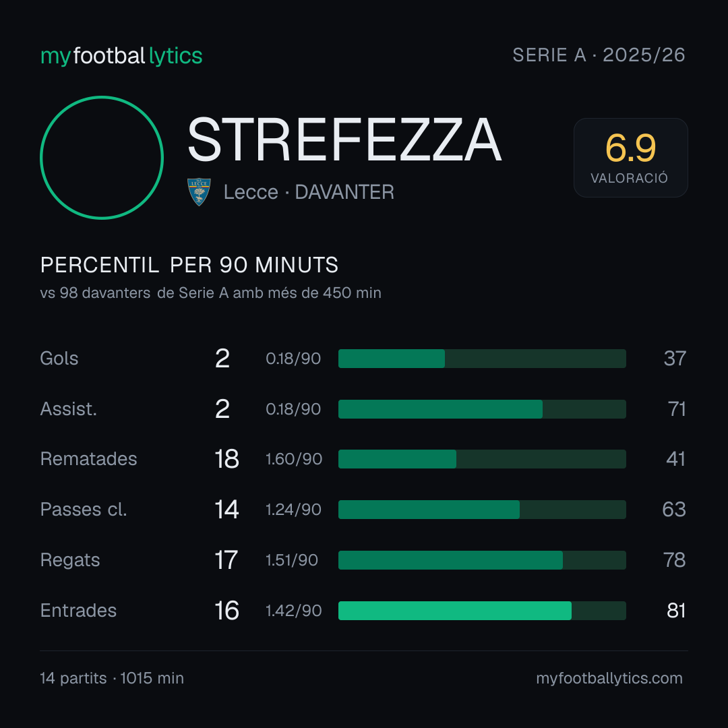Click the highlighted Entrades percentile bar
Viewport: 728px width, 728px height.
click(x=482, y=611)
